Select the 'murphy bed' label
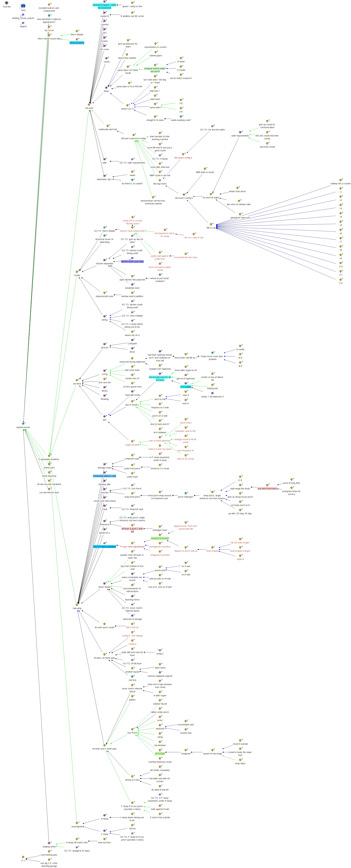Viewport: 351px width, 868px height. [x=186, y=733]
